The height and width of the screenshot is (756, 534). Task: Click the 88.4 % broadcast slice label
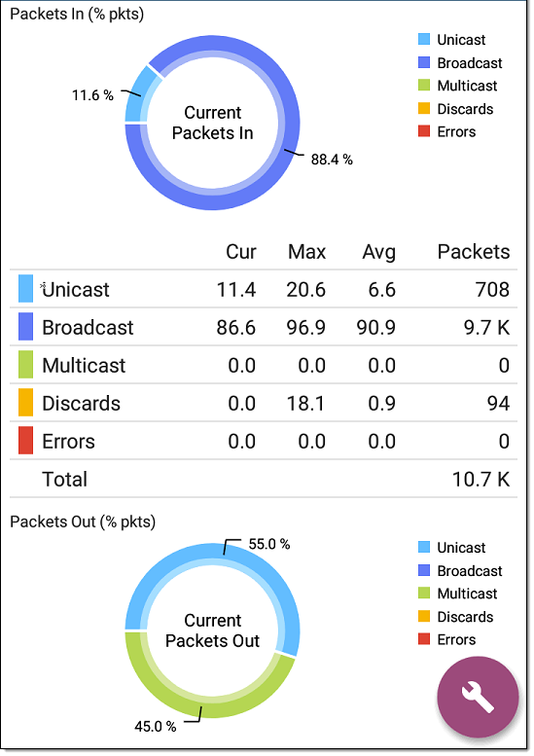click(332, 160)
